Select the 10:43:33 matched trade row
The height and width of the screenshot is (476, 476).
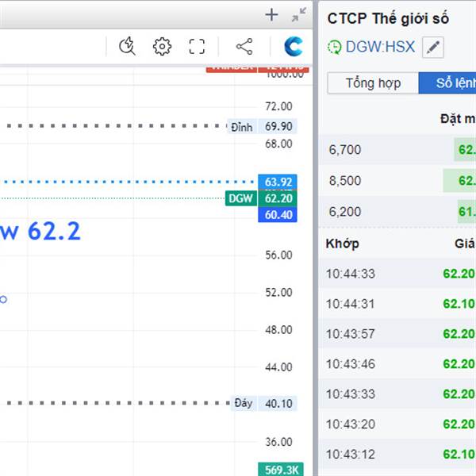[397, 393]
